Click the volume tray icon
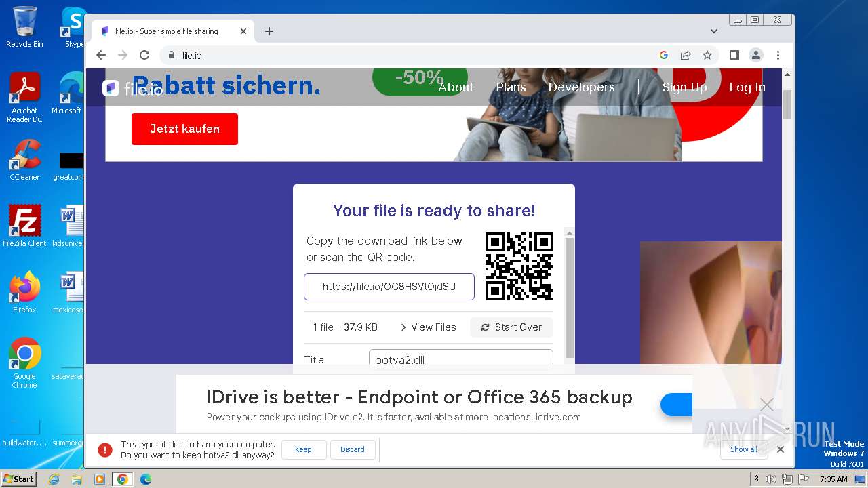This screenshot has width=868, height=488. tap(771, 479)
